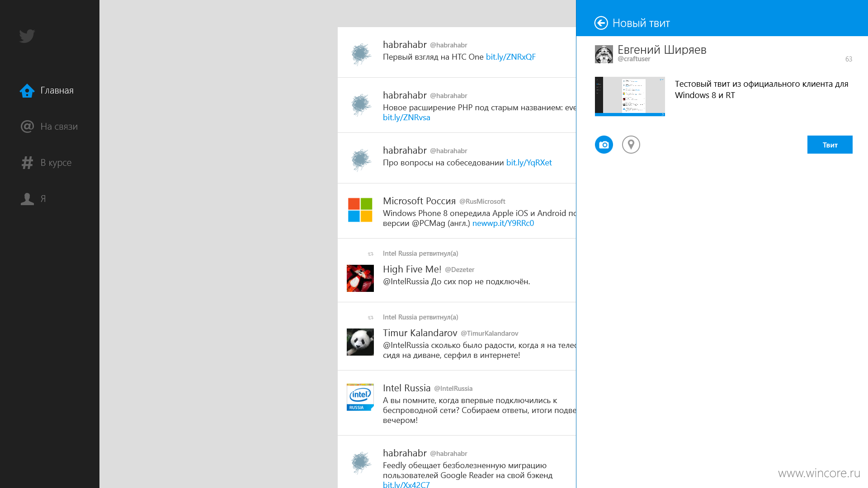Viewport: 868px width, 488px height.
Task: Open link newwp.it/Y9RRc0
Action: [x=503, y=223]
